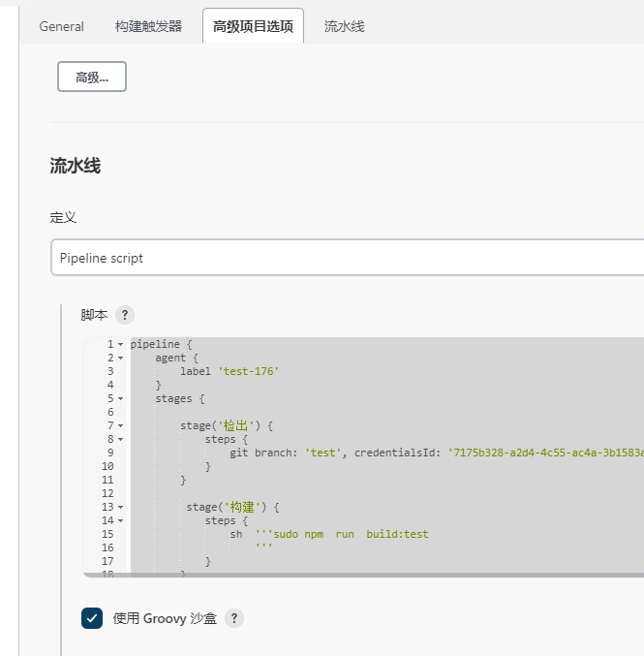This screenshot has height=656, width=644.
Task: Click the credentialsId value string on line 9
Action: tap(546, 453)
